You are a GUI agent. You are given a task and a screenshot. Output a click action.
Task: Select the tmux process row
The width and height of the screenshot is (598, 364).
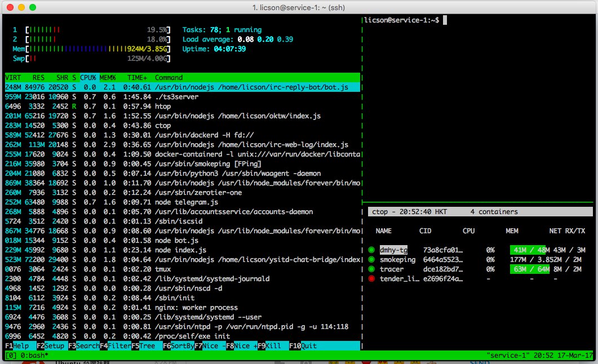tap(182, 269)
